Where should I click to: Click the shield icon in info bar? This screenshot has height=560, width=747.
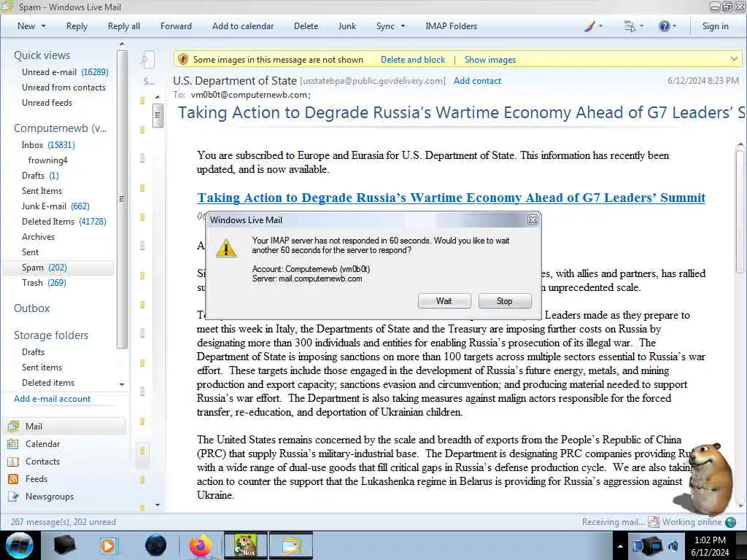183,59
